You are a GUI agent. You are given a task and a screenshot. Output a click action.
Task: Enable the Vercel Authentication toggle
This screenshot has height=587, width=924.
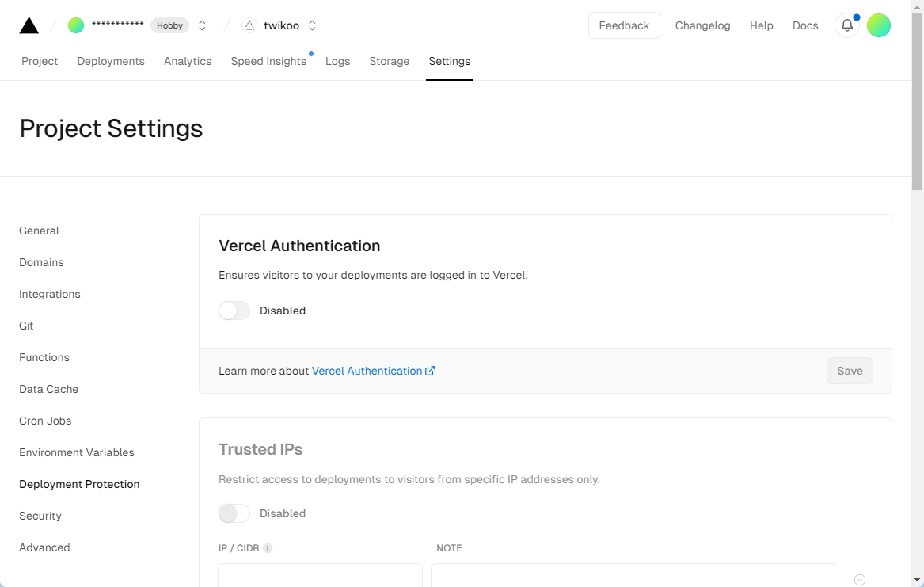234,311
